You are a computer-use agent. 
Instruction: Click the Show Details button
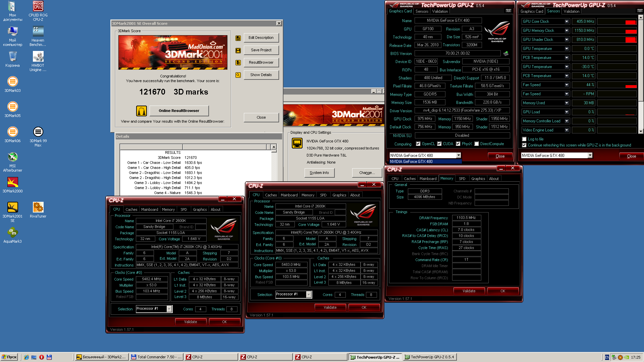click(261, 75)
